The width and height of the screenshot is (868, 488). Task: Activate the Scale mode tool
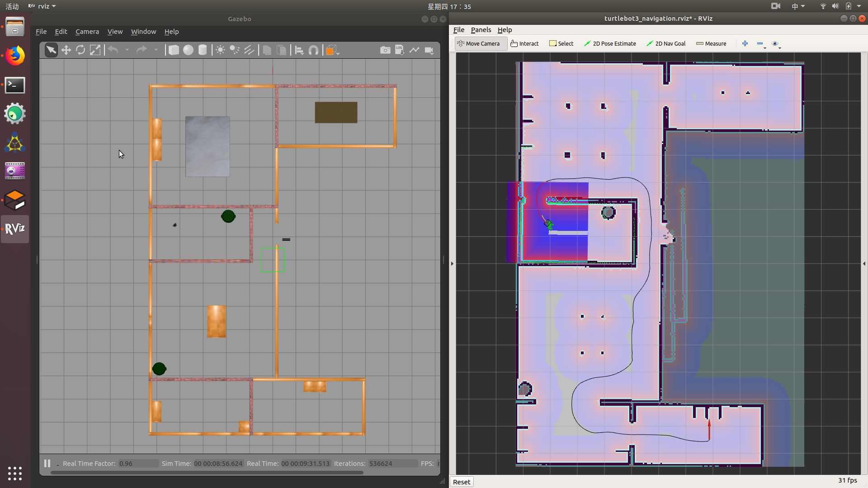[x=95, y=50]
